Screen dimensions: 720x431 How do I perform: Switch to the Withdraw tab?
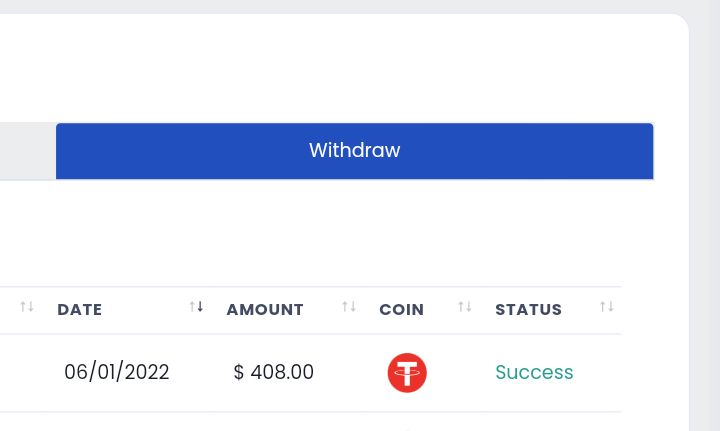(x=354, y=151)
